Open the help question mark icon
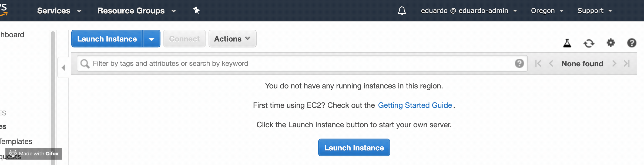 [x=632, y=43]
